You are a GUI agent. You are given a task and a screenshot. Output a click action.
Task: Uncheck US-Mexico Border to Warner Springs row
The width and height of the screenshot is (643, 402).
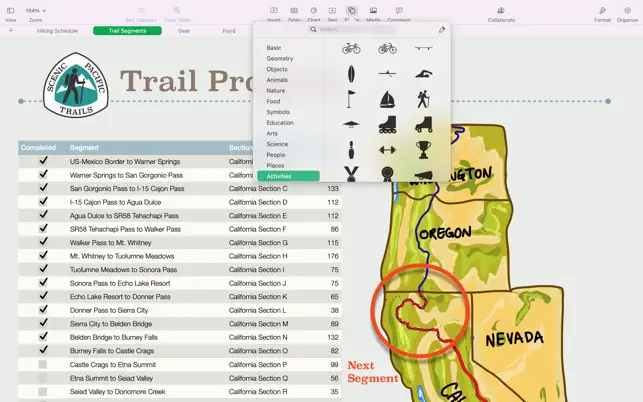[43, 161]
